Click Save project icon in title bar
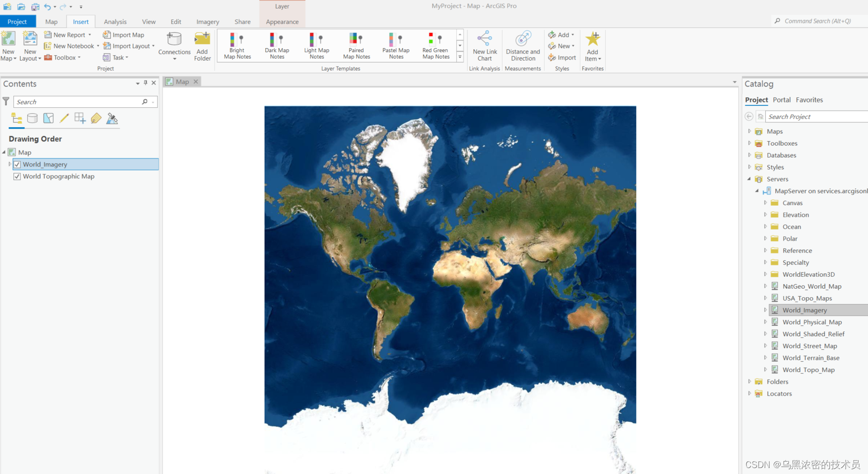Viewport: 868px width, 474px height. click(x=35, y=7)
